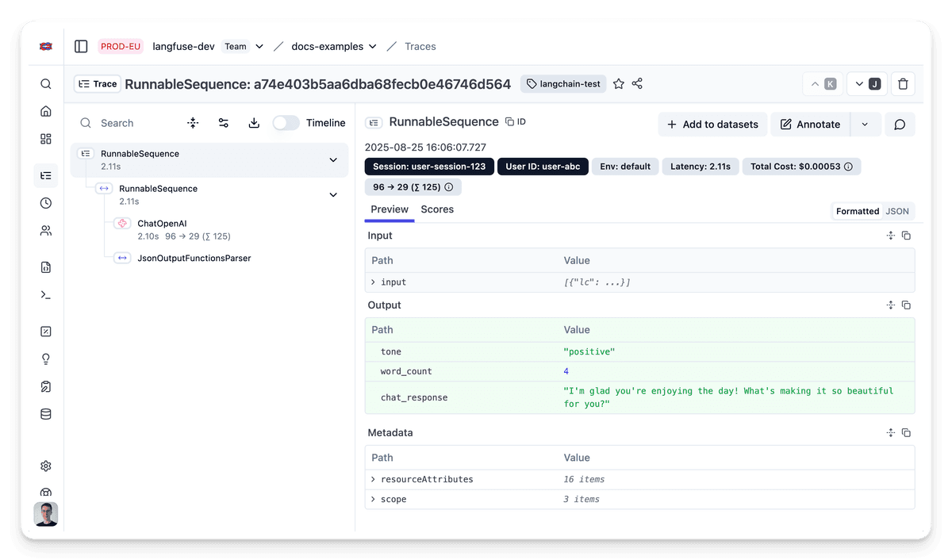Click the Annotate button

click(810, 125)
